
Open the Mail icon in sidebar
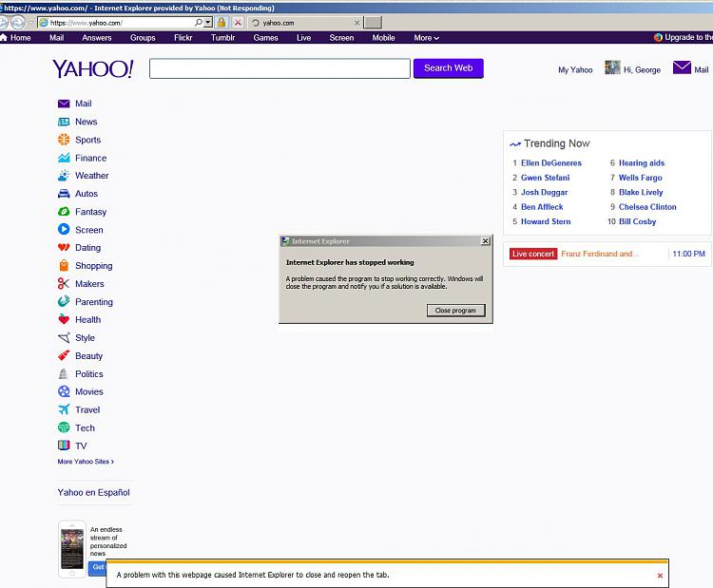pos(64,104)
